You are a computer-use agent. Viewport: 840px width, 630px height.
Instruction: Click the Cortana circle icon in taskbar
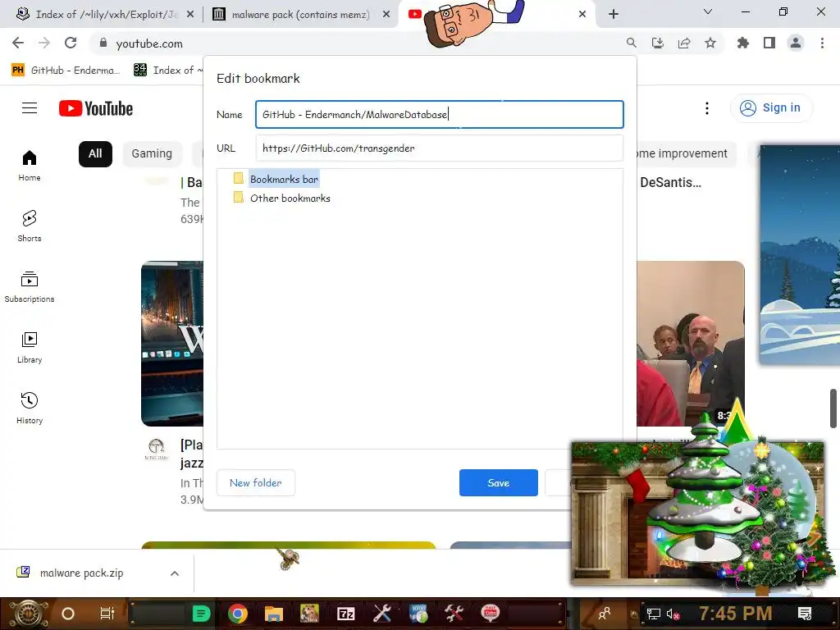coord(68,614)
